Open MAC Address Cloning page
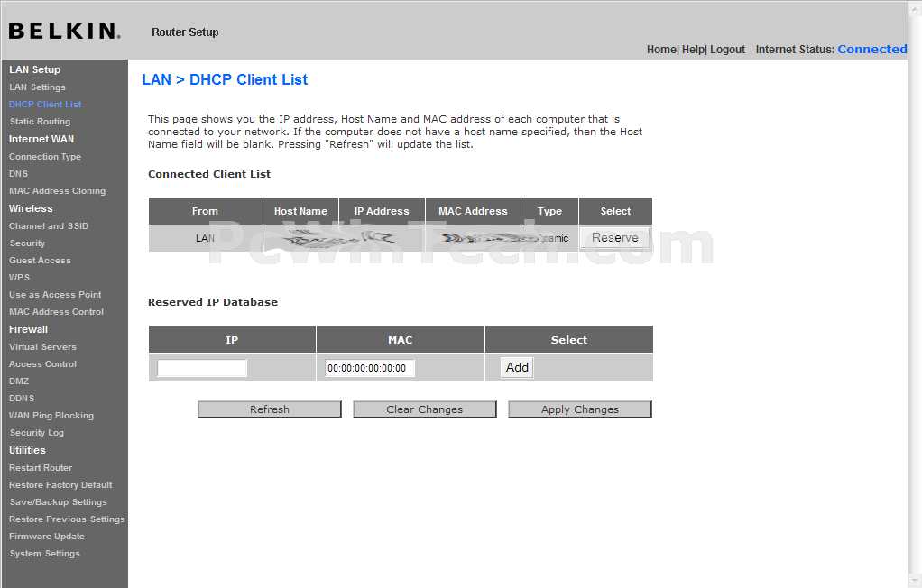The height and width of the screenshot is (588, 922). click(57, 190)
